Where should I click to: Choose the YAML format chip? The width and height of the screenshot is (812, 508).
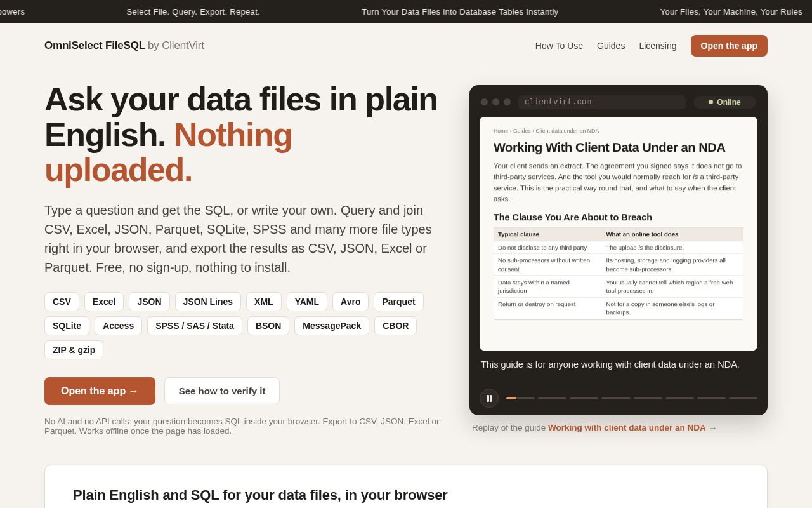tap(307, 302)
